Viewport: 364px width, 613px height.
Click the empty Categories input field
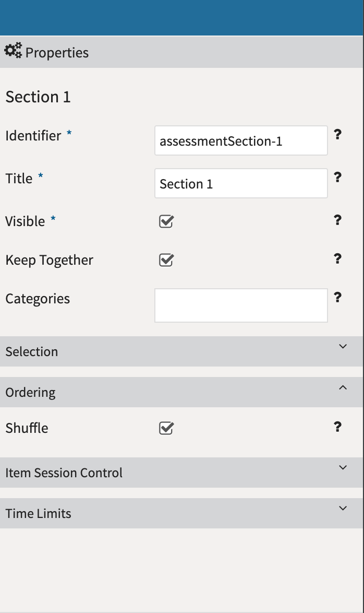point(240,305)
